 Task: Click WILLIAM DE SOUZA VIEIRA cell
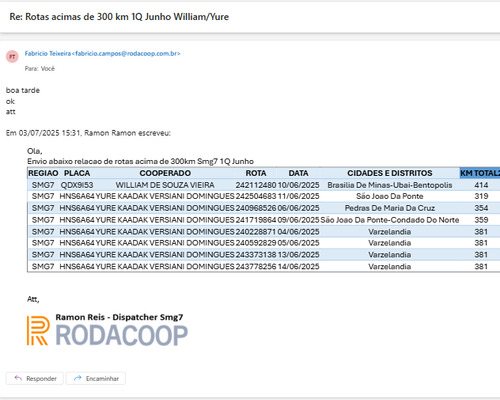click(165, 185)
